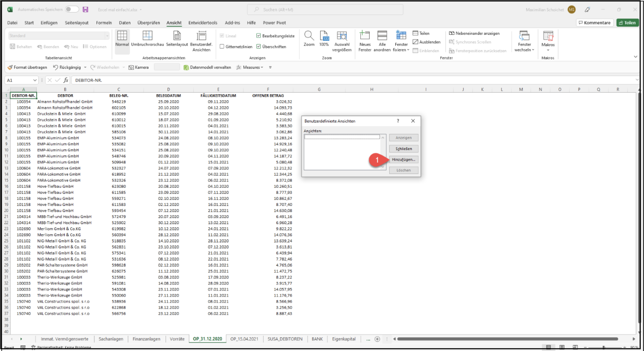Click in the Suchen search field

[x=325, y=10]
